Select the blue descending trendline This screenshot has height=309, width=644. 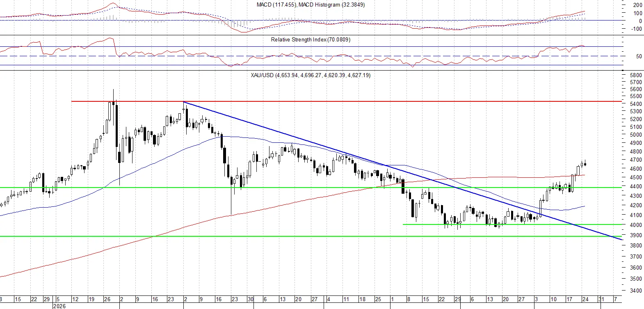coord(402,170)
